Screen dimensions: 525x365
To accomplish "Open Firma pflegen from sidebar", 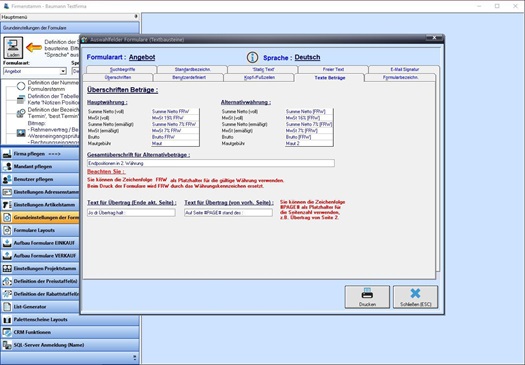I will [40, 154].
